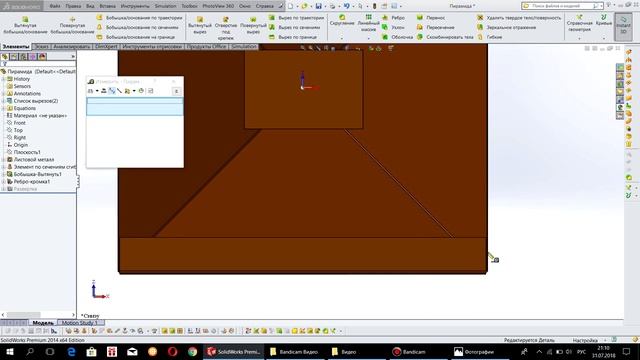Open the Правка menu

73,6
